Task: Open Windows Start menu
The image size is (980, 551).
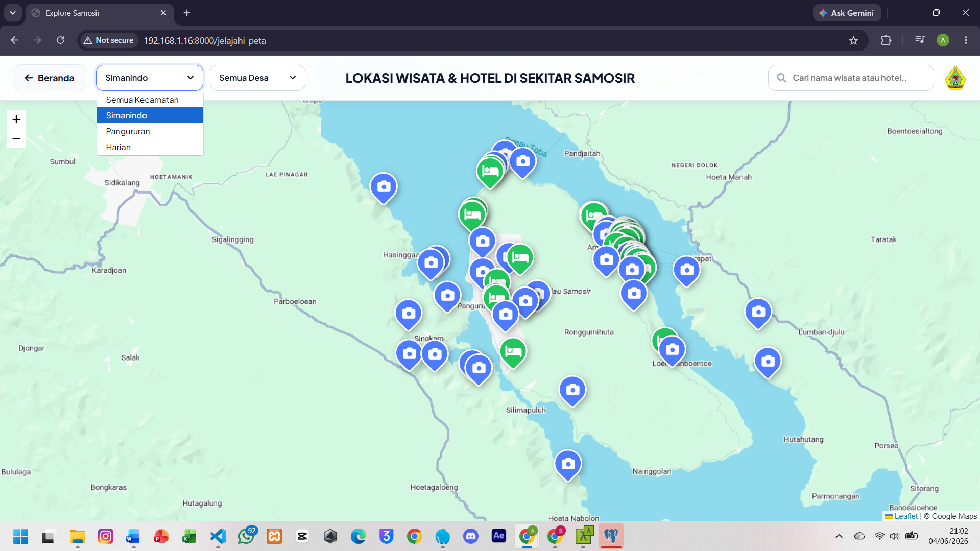Action: click(x=20, y=536)
